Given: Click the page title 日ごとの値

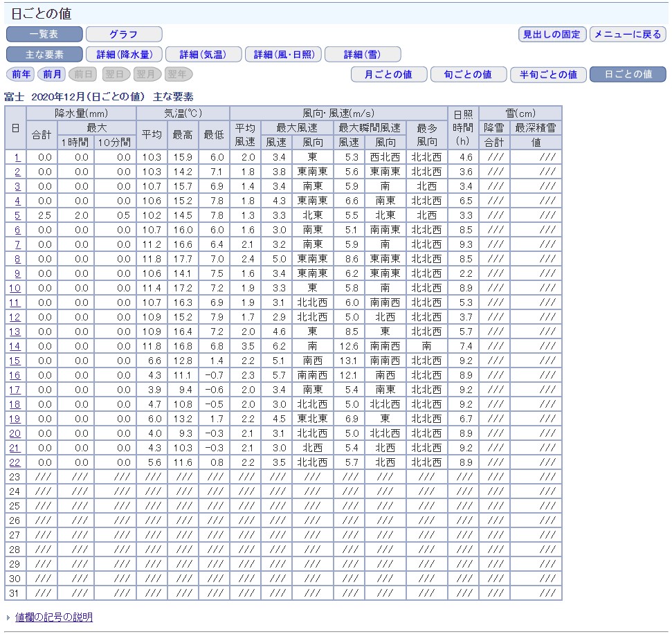Looking at the screenshot, I should (x=41, y=14).
